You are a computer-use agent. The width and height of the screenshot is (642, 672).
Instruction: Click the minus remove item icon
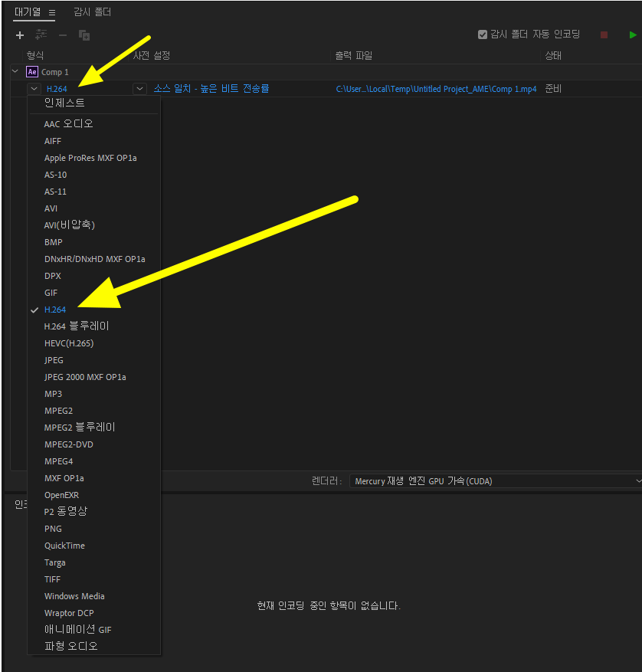click(63, 35)
